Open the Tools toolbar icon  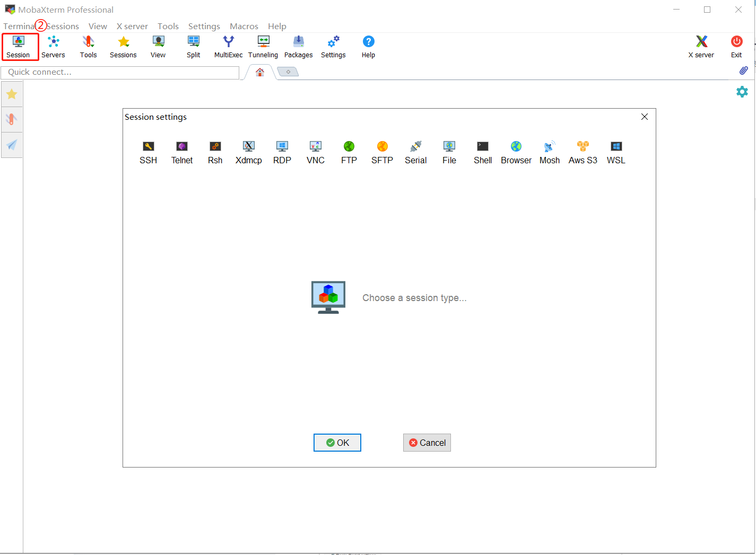coord(89,47)
